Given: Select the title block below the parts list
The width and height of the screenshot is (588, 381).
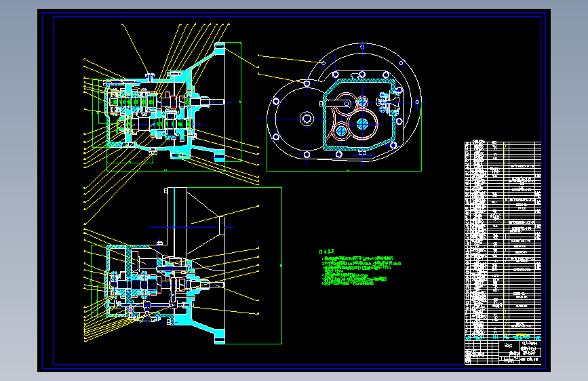Looking at the screenshot, I should 503,352.
